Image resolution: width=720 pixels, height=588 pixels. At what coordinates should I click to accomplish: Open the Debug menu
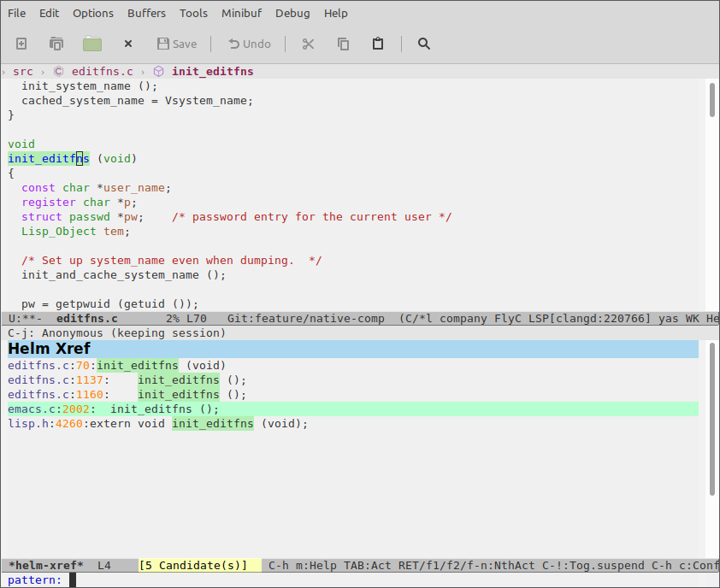point(292,14)
